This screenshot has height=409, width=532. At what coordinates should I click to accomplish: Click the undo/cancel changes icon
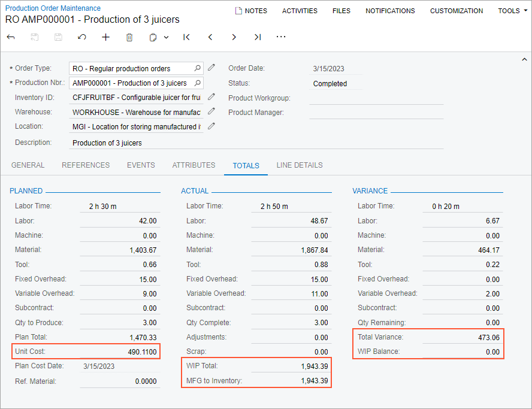[82, 37]
